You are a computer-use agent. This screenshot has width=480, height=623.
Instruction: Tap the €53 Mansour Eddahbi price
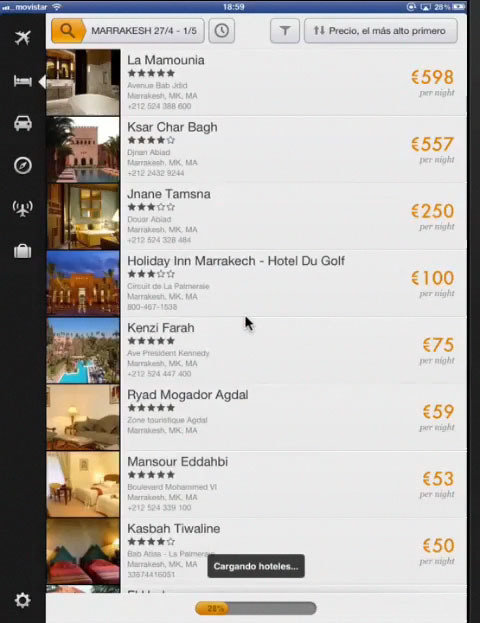(438, 479)
